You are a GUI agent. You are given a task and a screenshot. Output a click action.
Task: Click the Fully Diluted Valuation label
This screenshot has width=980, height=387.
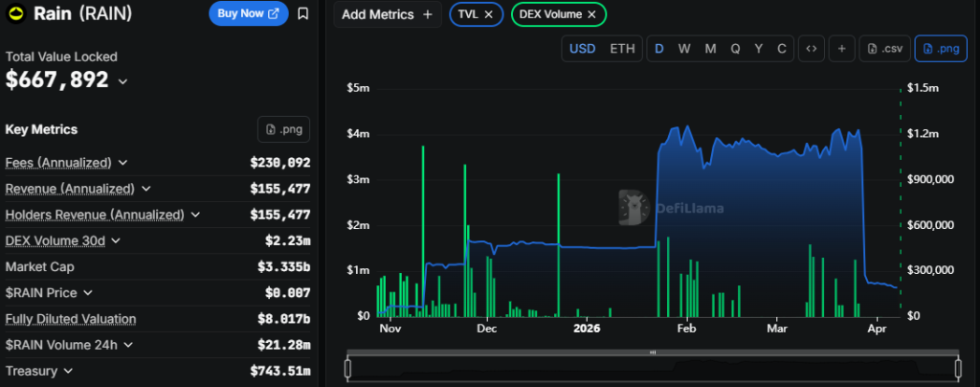71,319
